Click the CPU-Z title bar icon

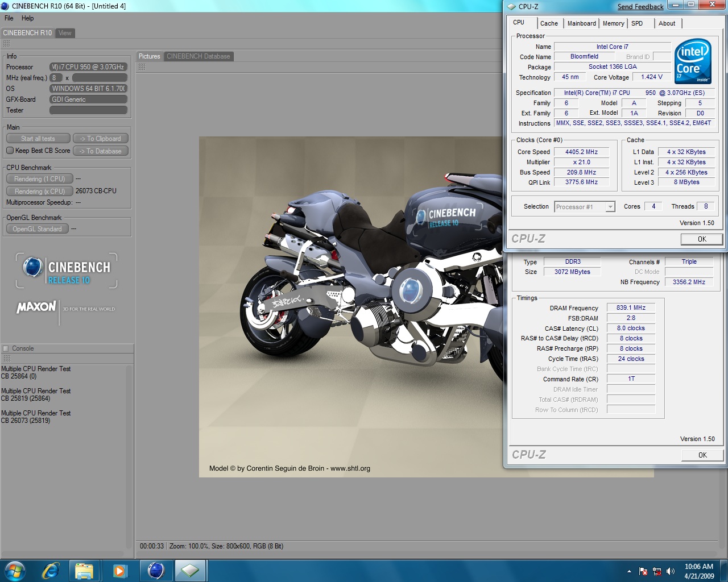click(x=511, y=7)
